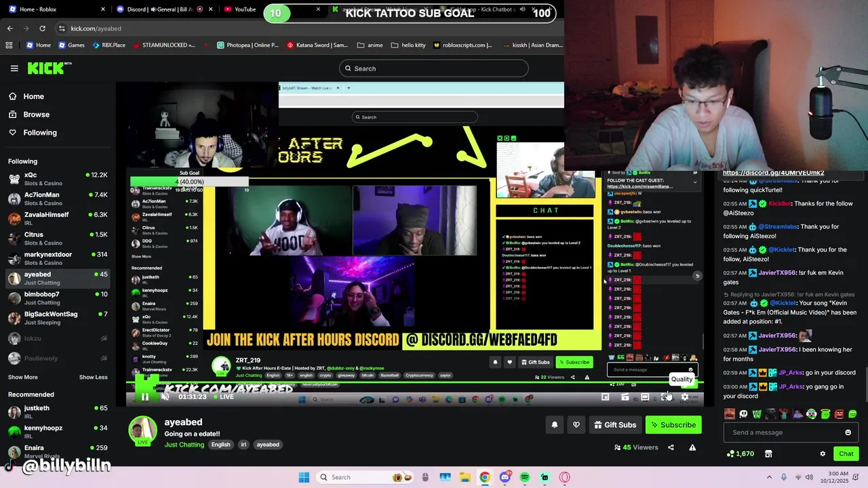
Task: Open marknextdoor channel in sidebar
Action: (58, 258)
